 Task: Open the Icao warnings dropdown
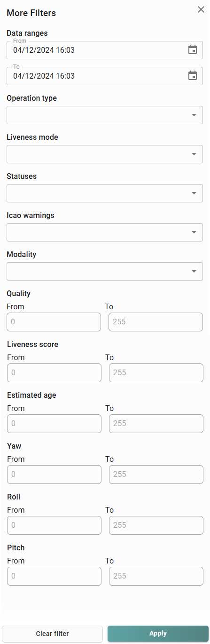point(105,232)
